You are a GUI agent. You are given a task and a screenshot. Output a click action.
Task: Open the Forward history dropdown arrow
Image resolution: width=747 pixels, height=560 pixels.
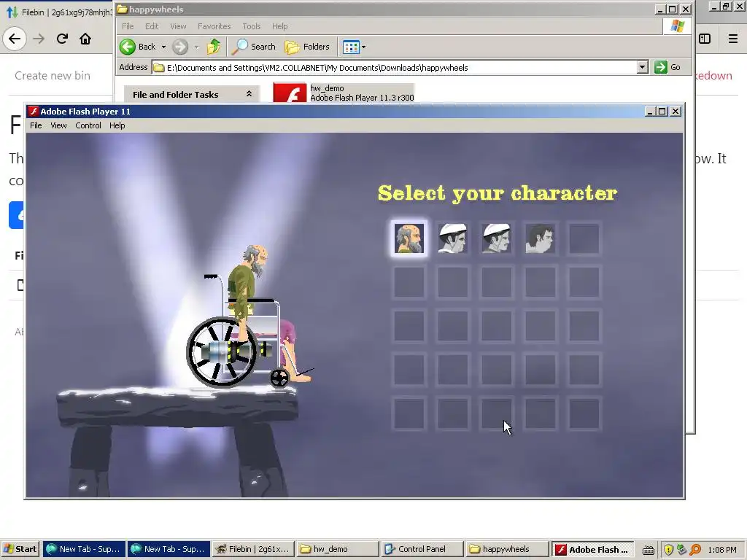pos(197,47)
